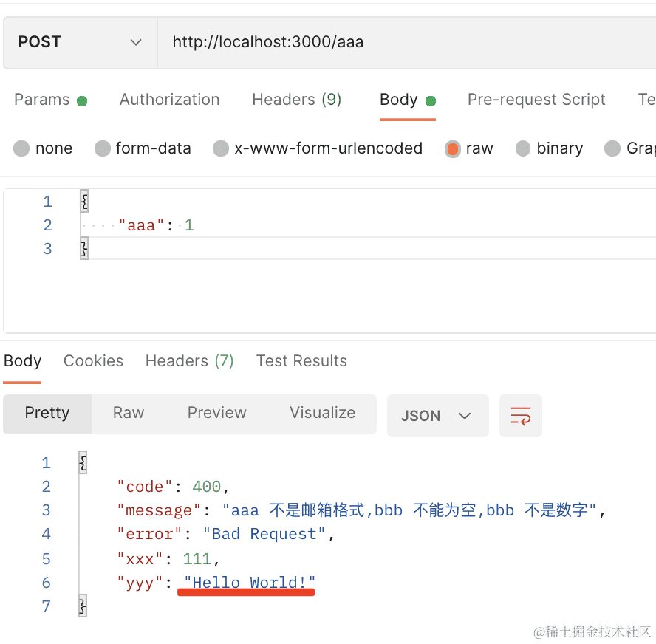Viewport: 656px width, 644px height.
Task: Switch response view to Raw
Action: click(x=129, y=413)
